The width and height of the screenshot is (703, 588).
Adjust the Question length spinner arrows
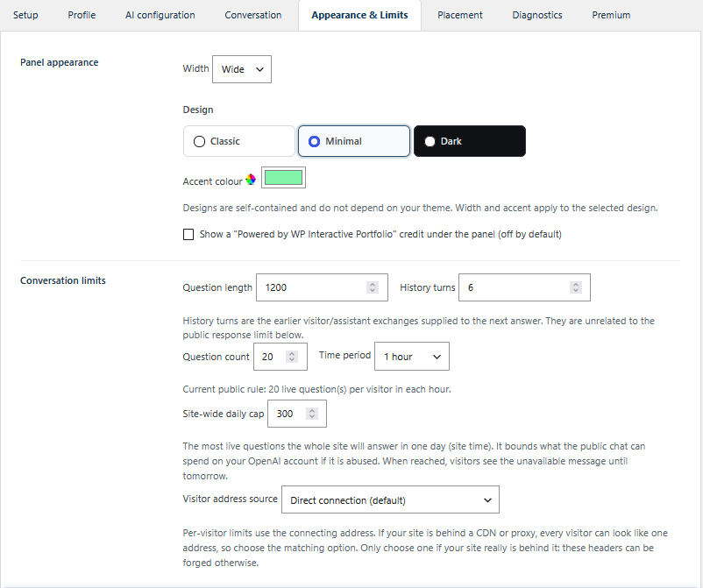373,287
